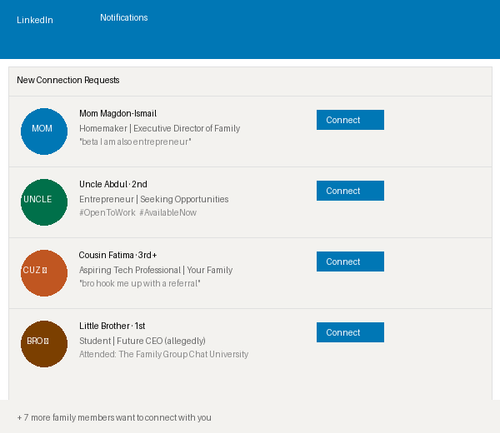Connect with Mom Magdon-Ismail

[x=350, y=120]
